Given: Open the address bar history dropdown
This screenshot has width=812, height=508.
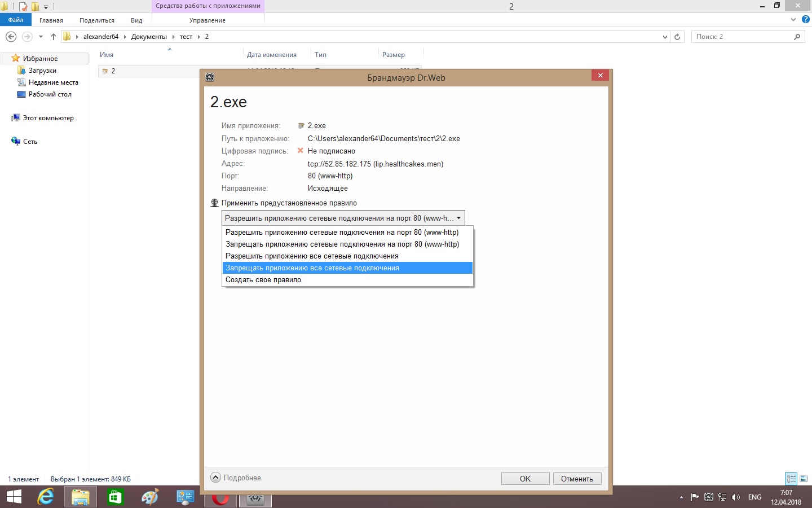Looking at the screenshot, I should click(x=665, y=37).
